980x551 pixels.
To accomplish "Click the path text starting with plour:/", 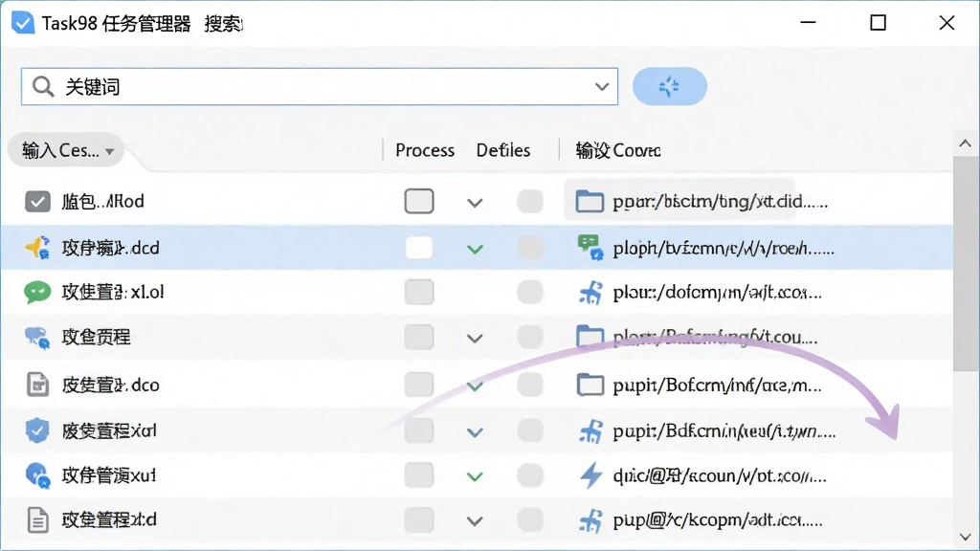I will pyautogui.click(x=717, y=293).
